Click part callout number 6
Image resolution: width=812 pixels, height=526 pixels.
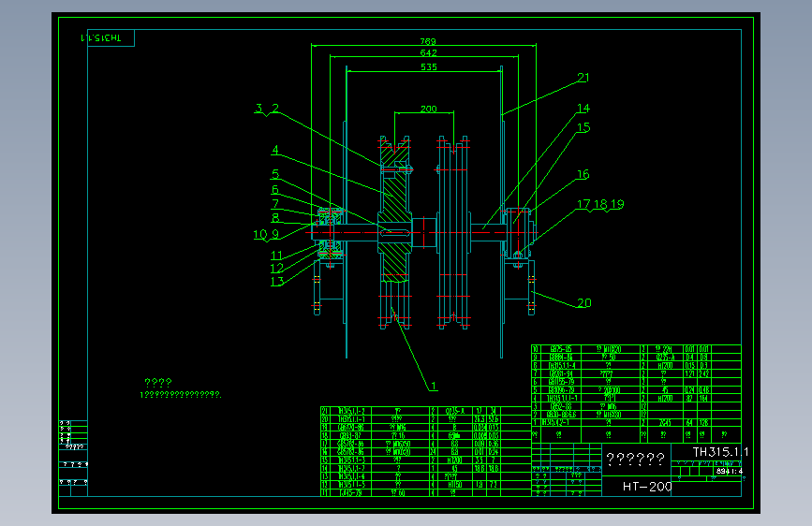pyautogui.click(x=275, y=189)
